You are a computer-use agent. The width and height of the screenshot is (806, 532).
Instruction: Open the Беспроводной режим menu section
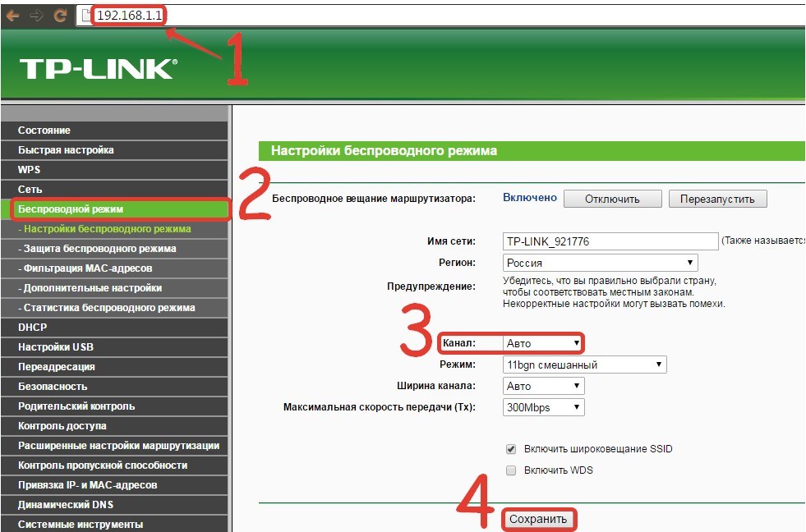115,209
